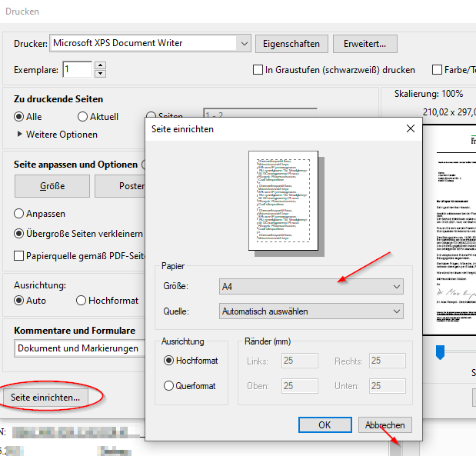The height and width of the screenshot is (456, 476).
Task: Confirm with the OK button
Action: 325,424
